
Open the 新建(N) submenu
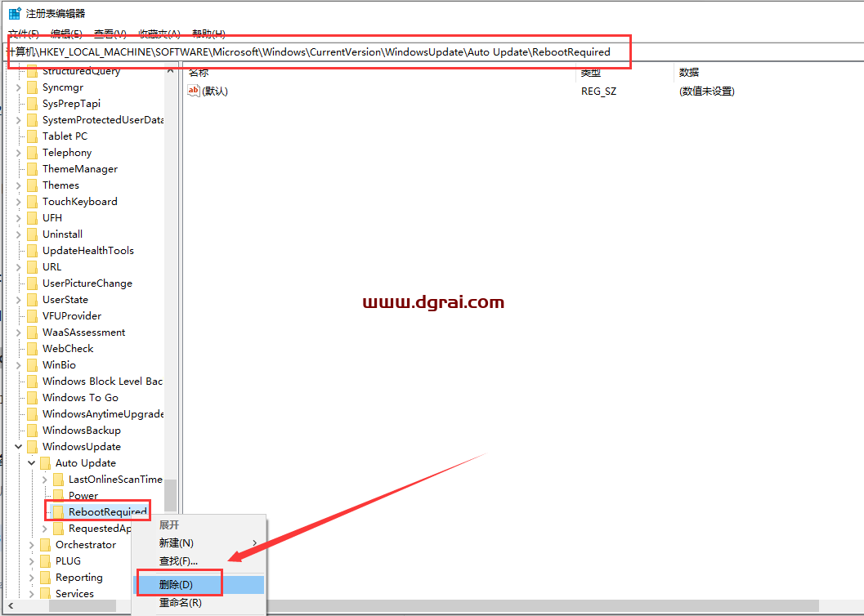[199, 542]
